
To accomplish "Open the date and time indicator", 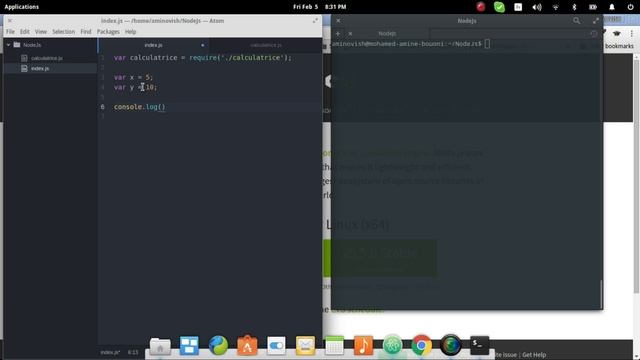I will tap(320, 7).
